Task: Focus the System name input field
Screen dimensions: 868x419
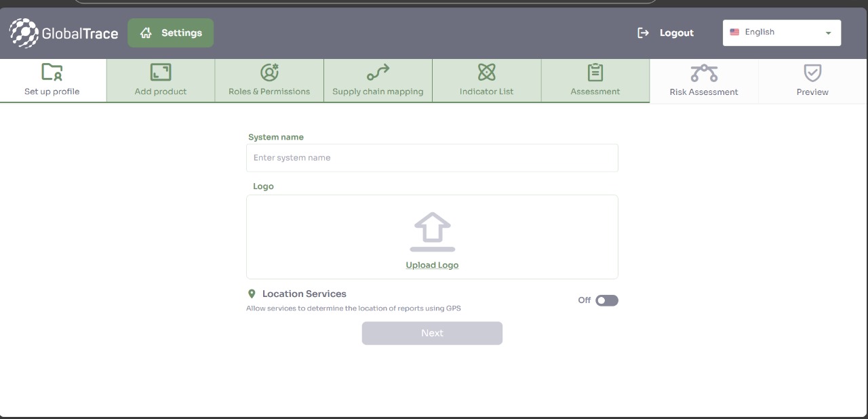Action: (432, 158)
